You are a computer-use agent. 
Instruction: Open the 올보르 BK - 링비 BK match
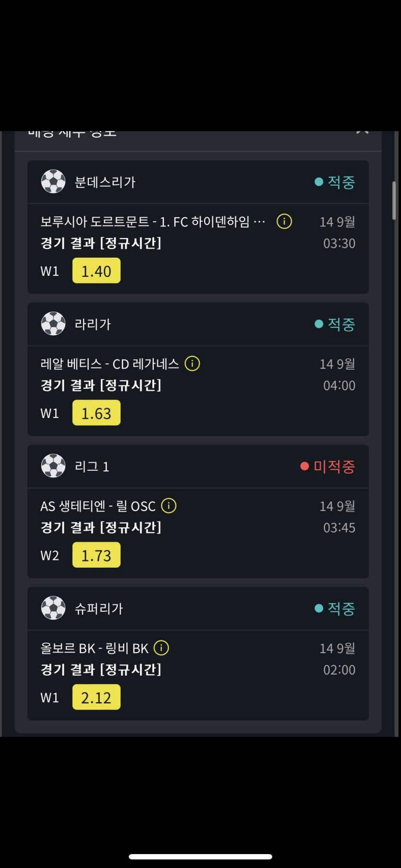click(x=95, y=648)
